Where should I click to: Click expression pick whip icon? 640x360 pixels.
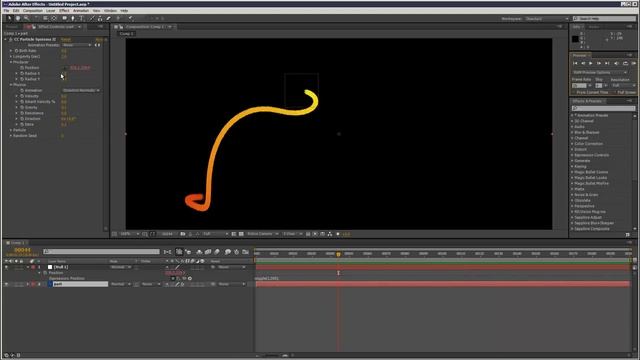(184, 278)
